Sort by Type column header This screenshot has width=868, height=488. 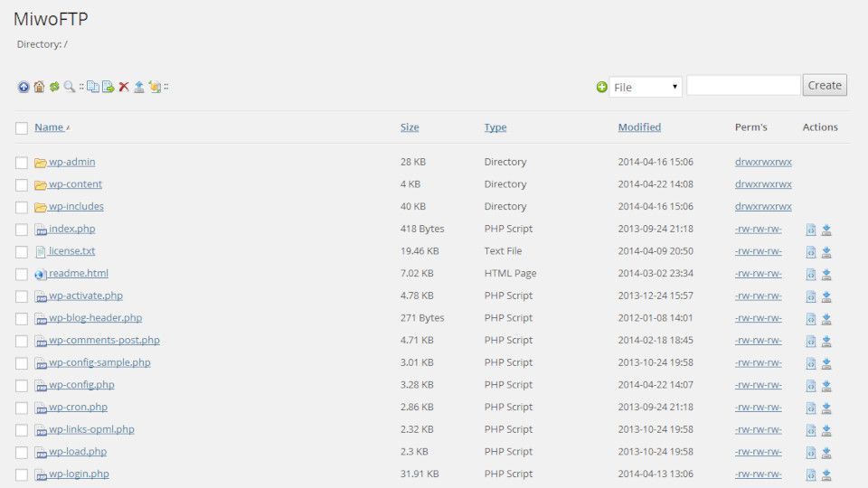[x=495, y=127]
